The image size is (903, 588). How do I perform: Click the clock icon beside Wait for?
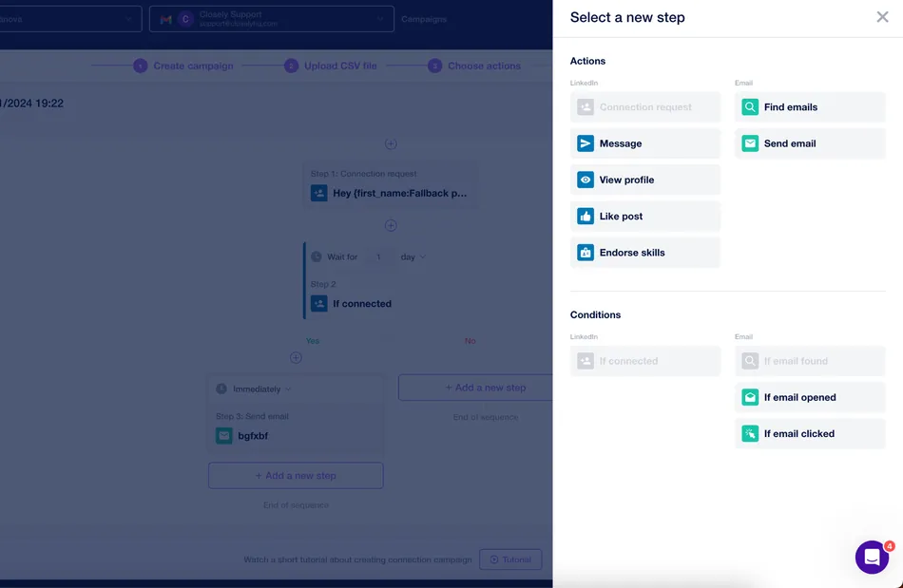317,256
